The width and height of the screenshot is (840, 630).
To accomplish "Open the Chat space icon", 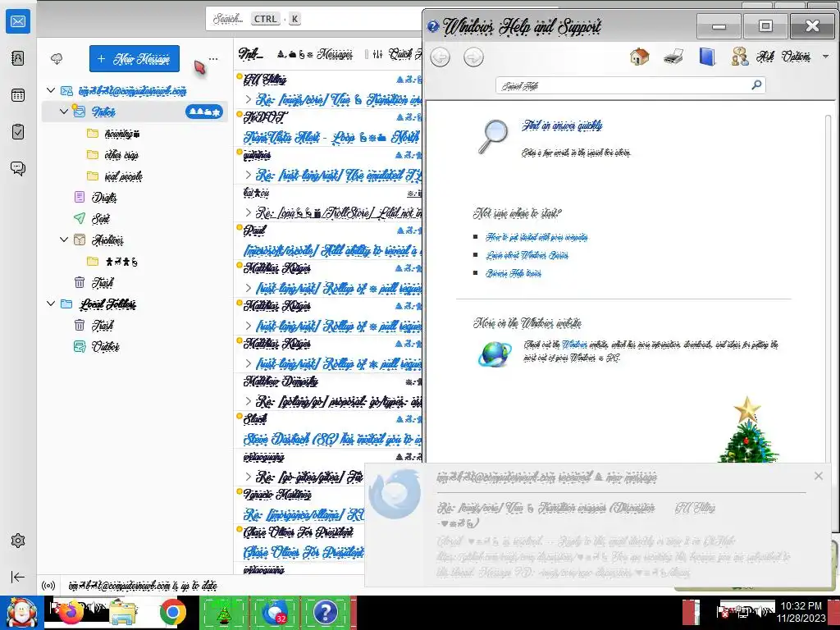I will (18, 169).
